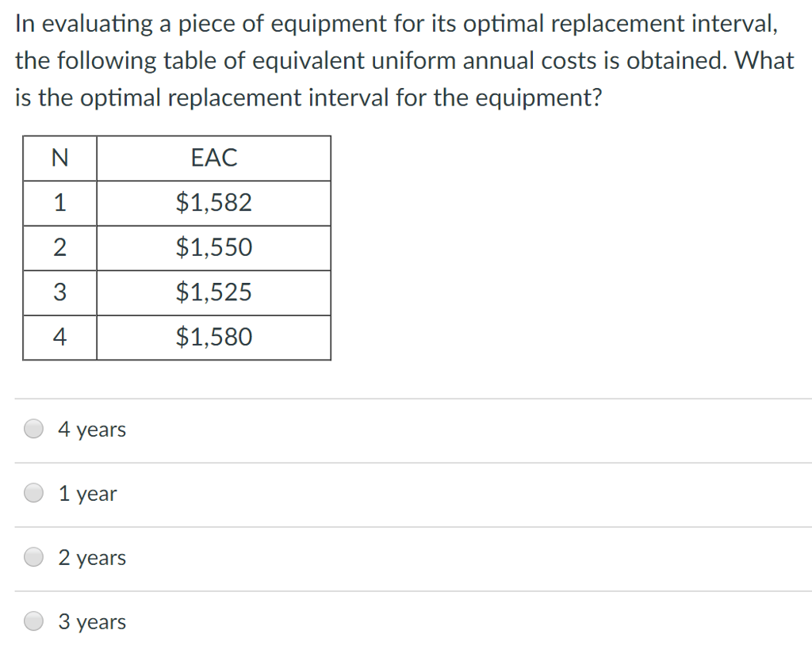Select the '1 year' radio button
The height and width of the screenshot is (653, 812).
tap(33, 492)
